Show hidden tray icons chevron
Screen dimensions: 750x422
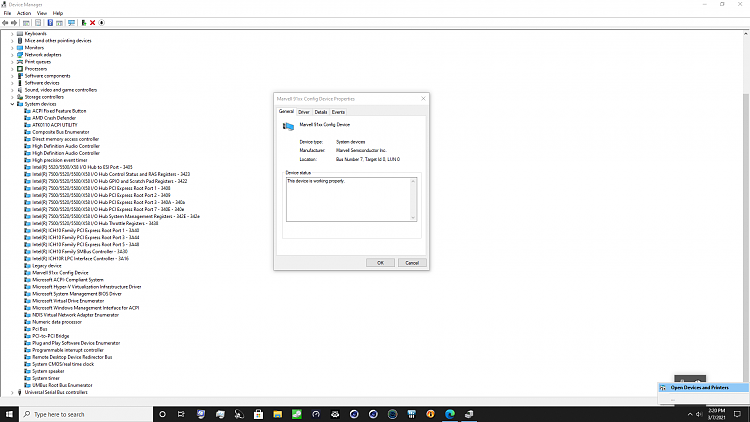[x=690, y=414]
